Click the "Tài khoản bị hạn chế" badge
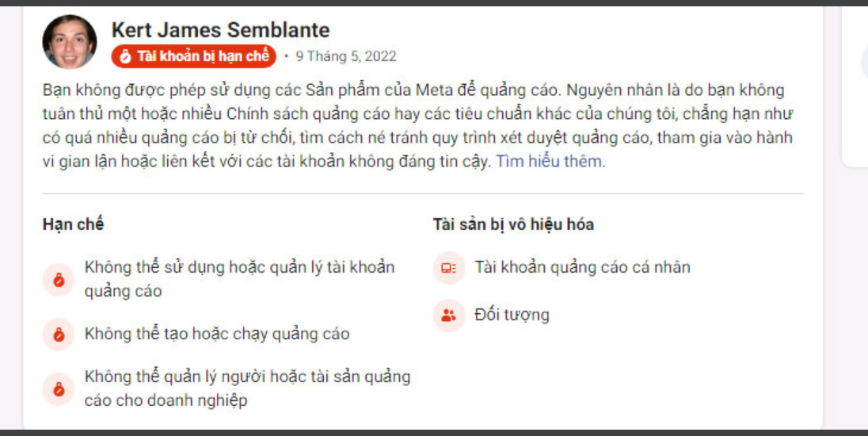Viewport: 868px width, 436px height. (194, 56)
